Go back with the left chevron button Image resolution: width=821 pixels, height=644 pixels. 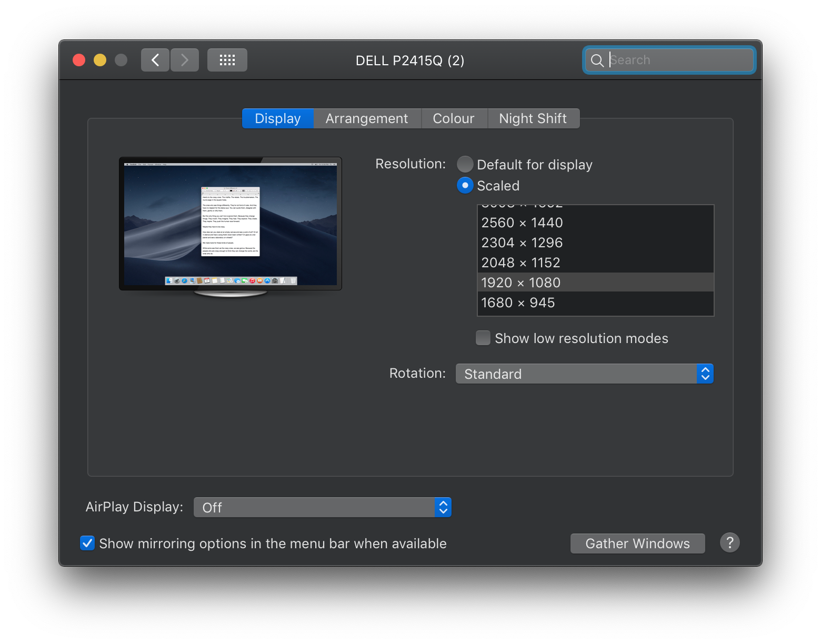(x=155, y=60)
